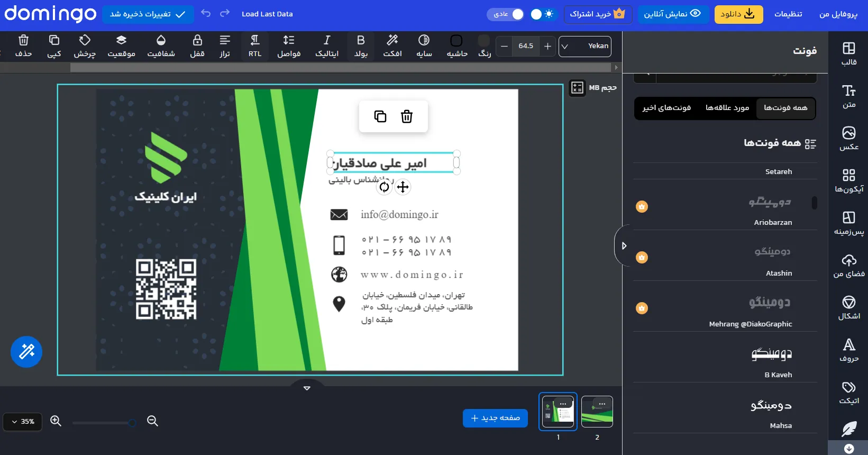Toggle italic (ایتالیک) formatting

327,46
